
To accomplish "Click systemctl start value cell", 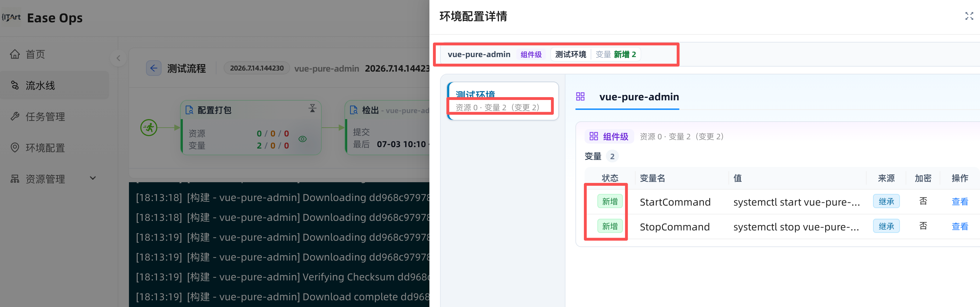I will click(796, 202).
